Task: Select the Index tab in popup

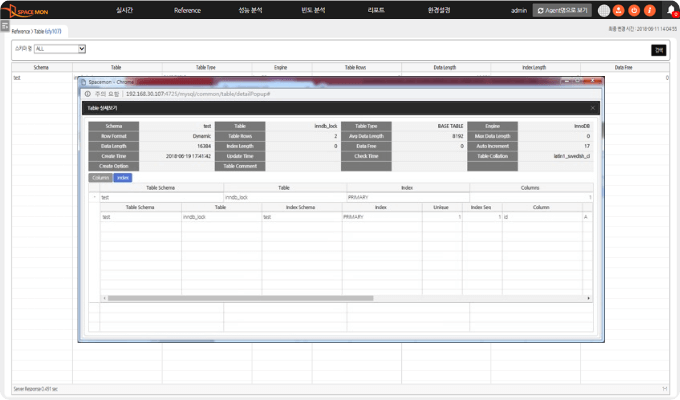Action: (x=122, y=177)
